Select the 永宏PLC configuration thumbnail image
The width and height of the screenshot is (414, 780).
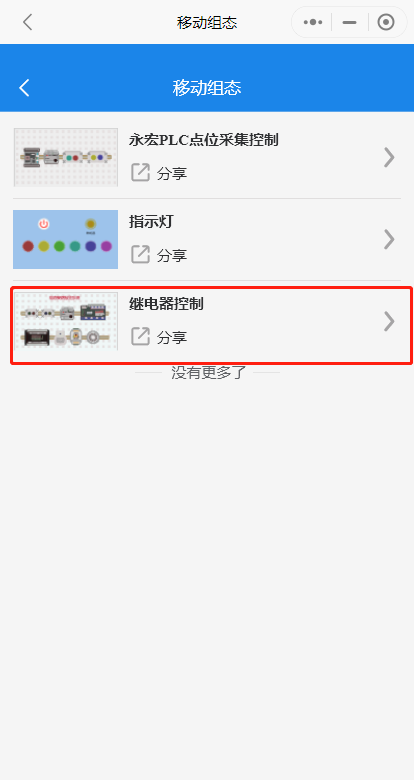click(66, 157)
